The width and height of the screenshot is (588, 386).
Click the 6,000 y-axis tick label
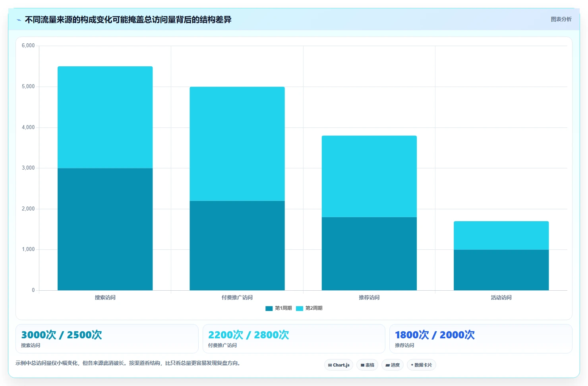pyautogui.click(x=28, y=46)
